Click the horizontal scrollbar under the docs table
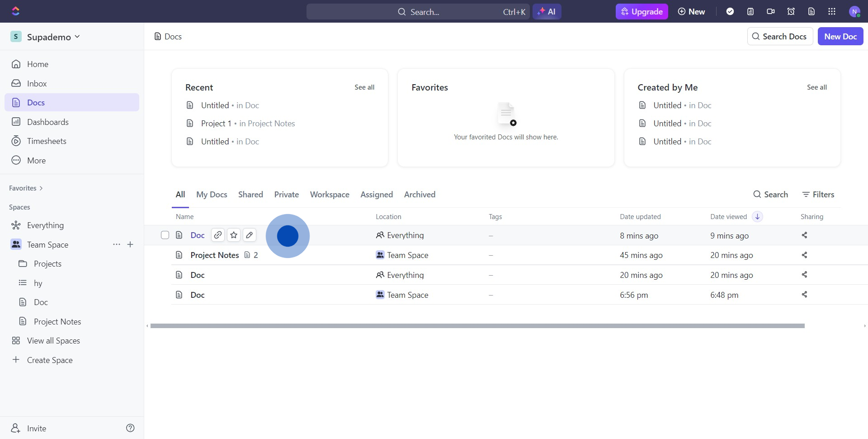The image size is (868, 439). point(477,326)
